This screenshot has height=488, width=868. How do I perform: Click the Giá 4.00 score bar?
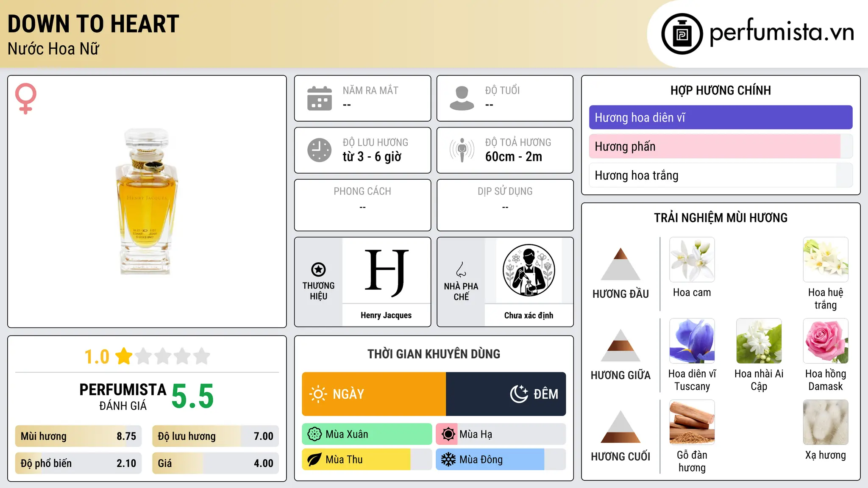tap(215, 463)
